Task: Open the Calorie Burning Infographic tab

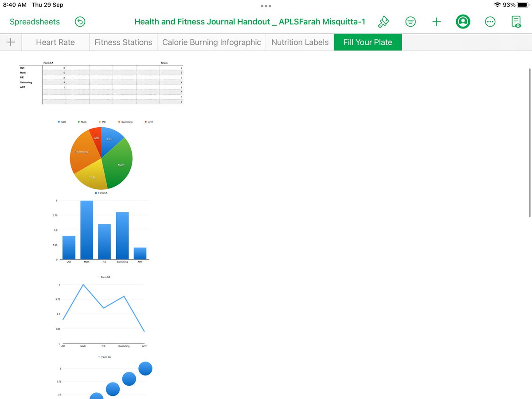Action: tap(211, 42)
